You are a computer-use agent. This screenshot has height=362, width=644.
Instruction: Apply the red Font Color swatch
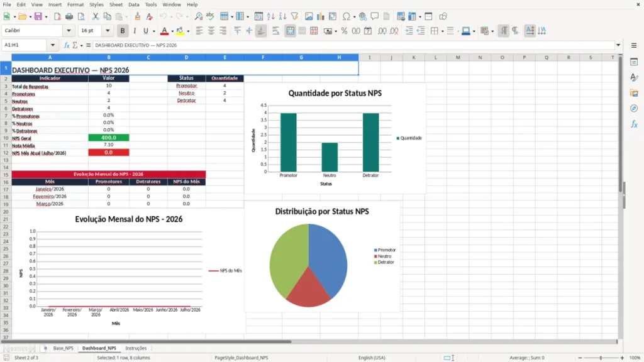pos(164,31)
